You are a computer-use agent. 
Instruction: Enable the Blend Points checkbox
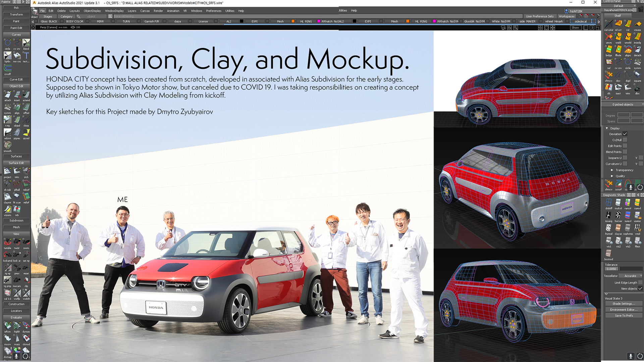(625, 152)
